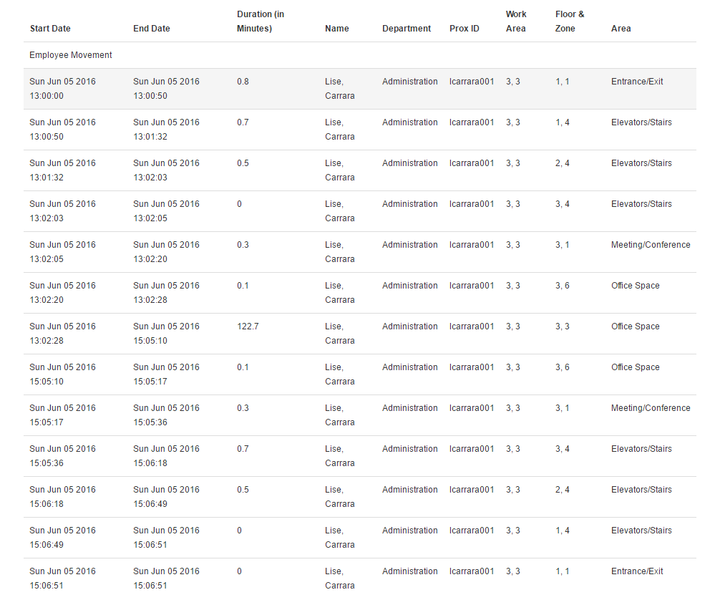
Task: Click the Entrance/Exit cell in first row
Action: click(637, 82)
